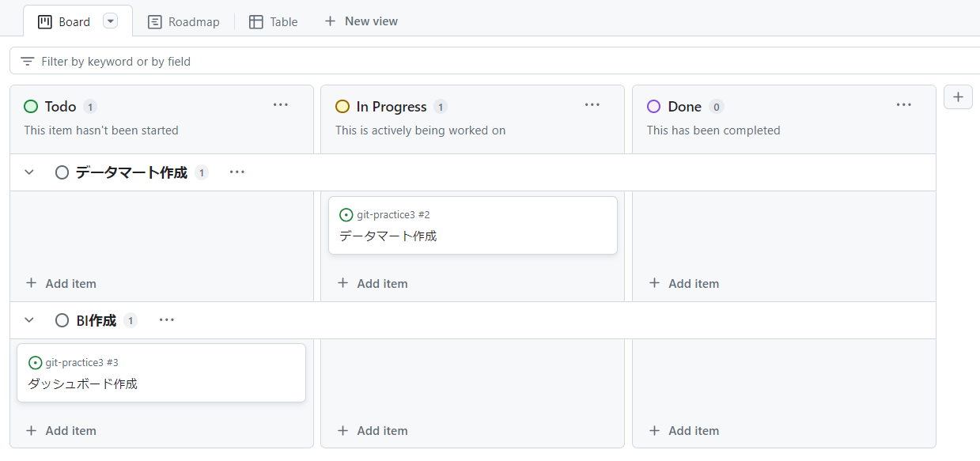
Task: Click the plus icon to add a new column
Action: pyautogui.click(x=958, y=96)
